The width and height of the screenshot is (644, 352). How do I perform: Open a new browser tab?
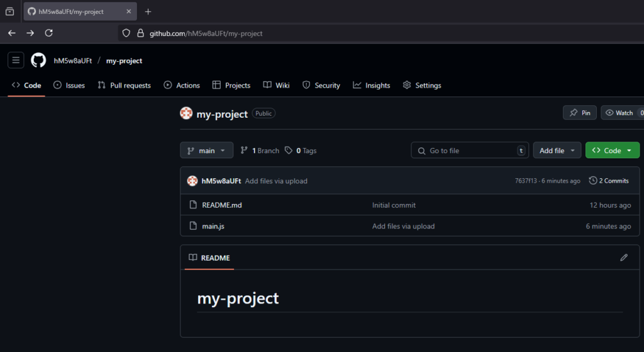(148, 11)
